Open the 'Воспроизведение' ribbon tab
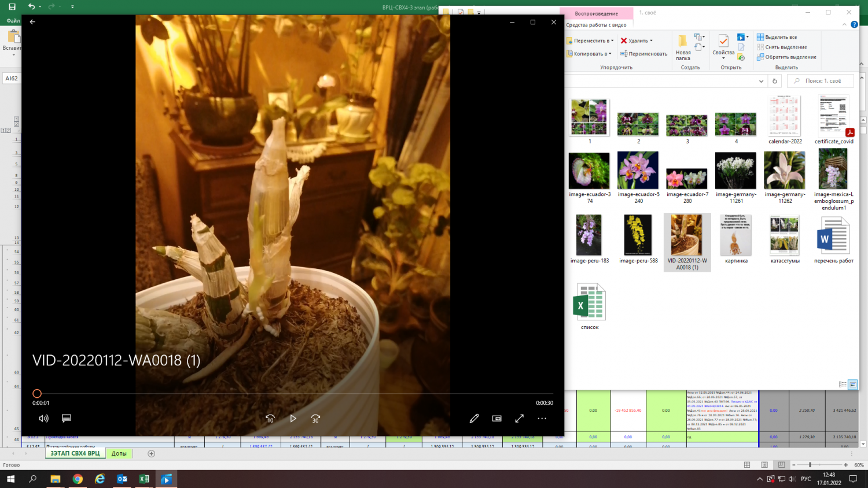Image resolution: width=868 pixels, height=488 pixels. pyautogui.click(x=596, y=13)
